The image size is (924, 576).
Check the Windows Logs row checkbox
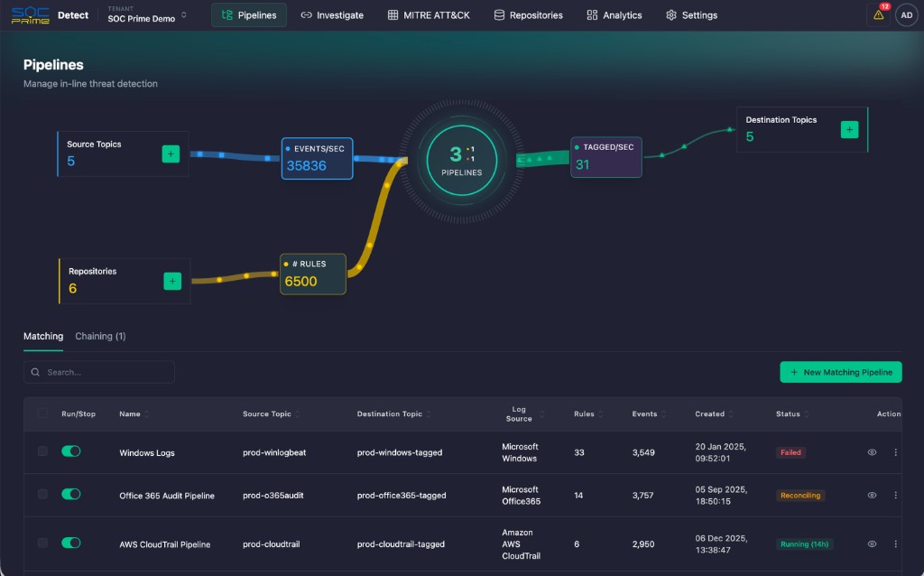pos(42,451)
